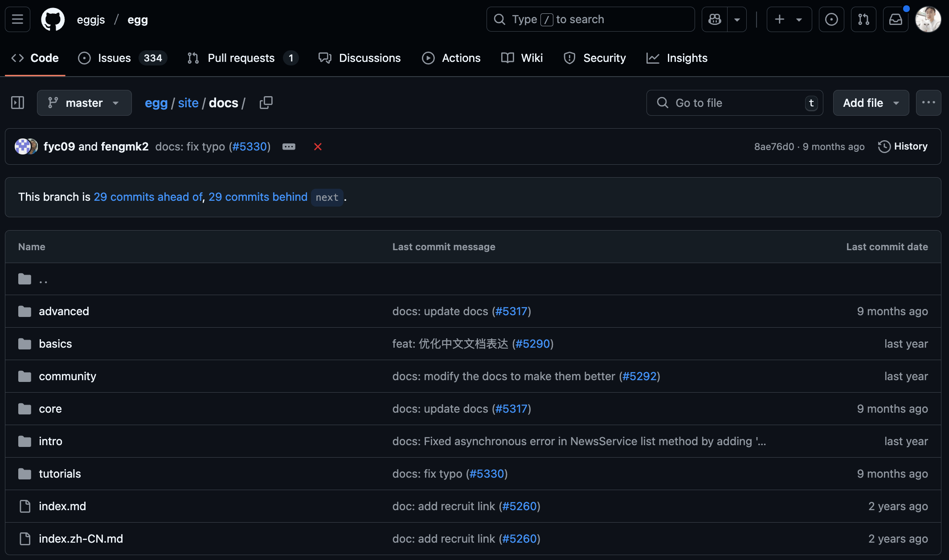This screenshot has width=949, height=560.
Task: Navigate to site folder in breadcrumb
Action: [x=188, y=103]
